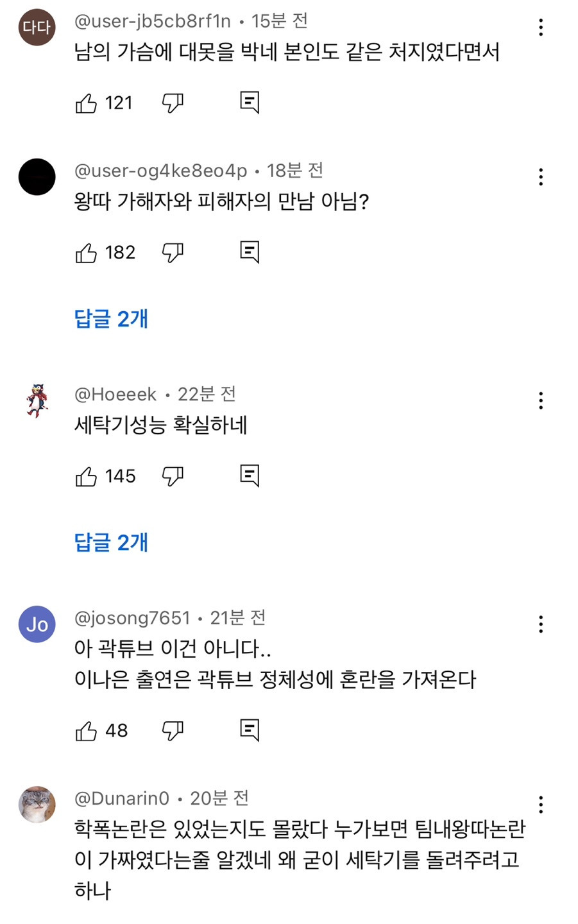The width and height of the screenshot is (578, 924).
Task: Like the comment by @user-jb5cb8rf1n
Action: coord(87,103)
